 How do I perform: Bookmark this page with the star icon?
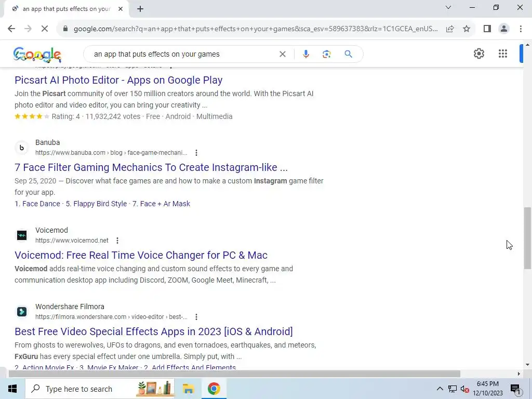[x=467, y=29]
